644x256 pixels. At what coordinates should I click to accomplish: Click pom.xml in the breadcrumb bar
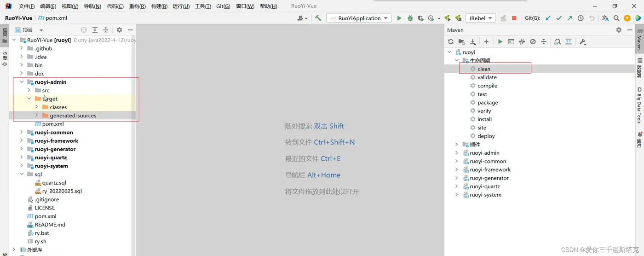pyautogui.click(x=53, y=18)
